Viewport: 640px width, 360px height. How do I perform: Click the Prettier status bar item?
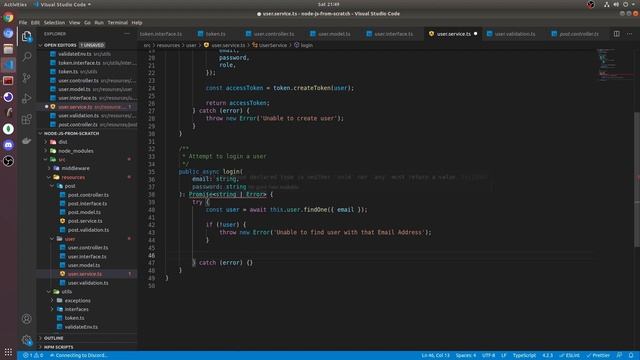click(x=598, y=356)
